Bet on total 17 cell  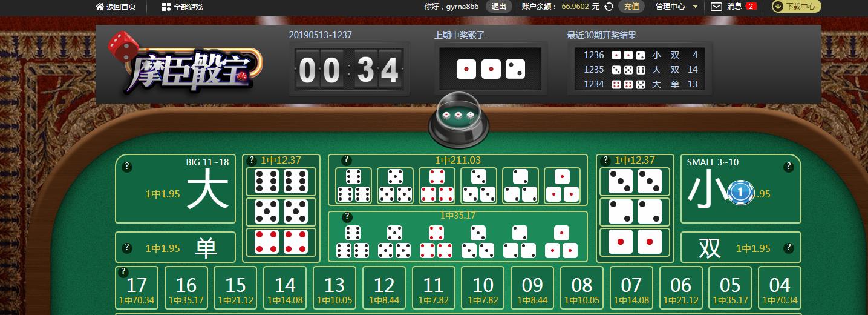click(x=137, y=289)
